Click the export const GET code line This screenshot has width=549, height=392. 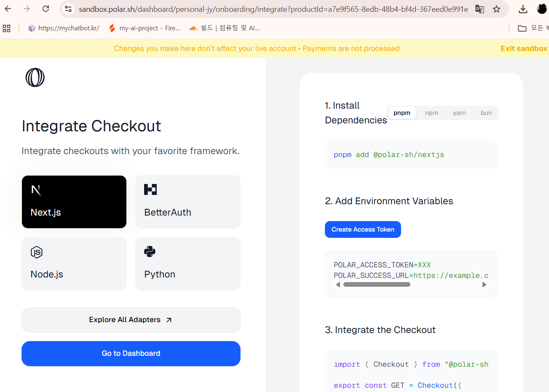click(x=398, y=385)
